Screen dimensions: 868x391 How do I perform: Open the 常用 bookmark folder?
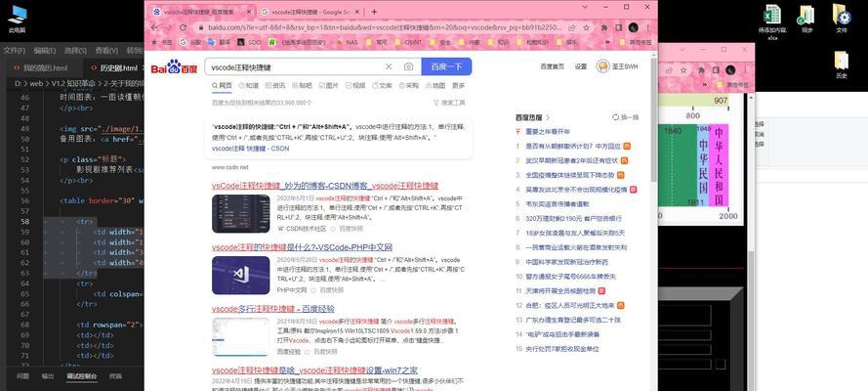(377, 41)
